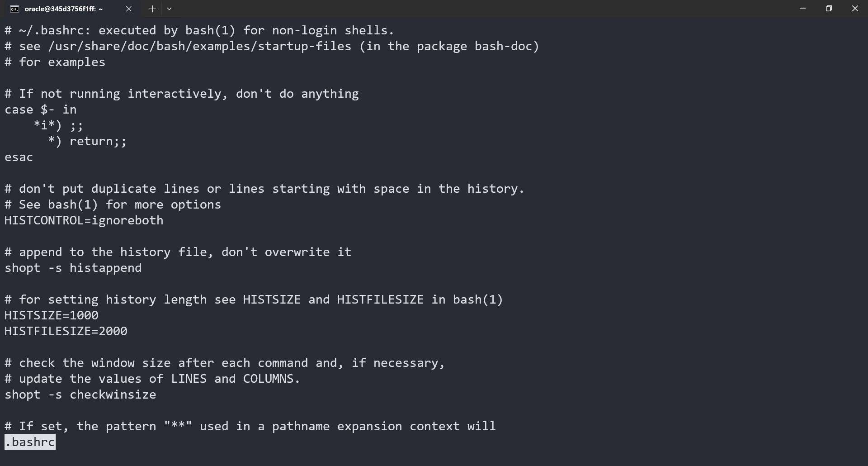The height and width of the screenshot is (466, 868).
Task: Click the "# for examples" comment line
Action: click(x=55, y=62)
